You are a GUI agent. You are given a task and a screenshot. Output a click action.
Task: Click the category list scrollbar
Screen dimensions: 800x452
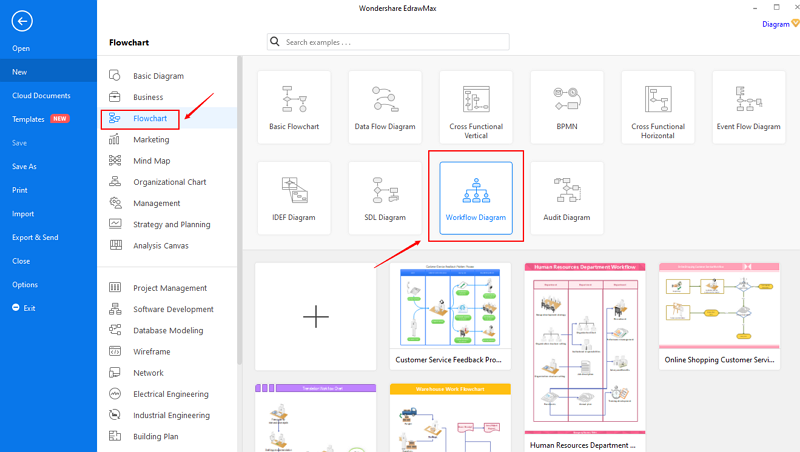[239, 210]
